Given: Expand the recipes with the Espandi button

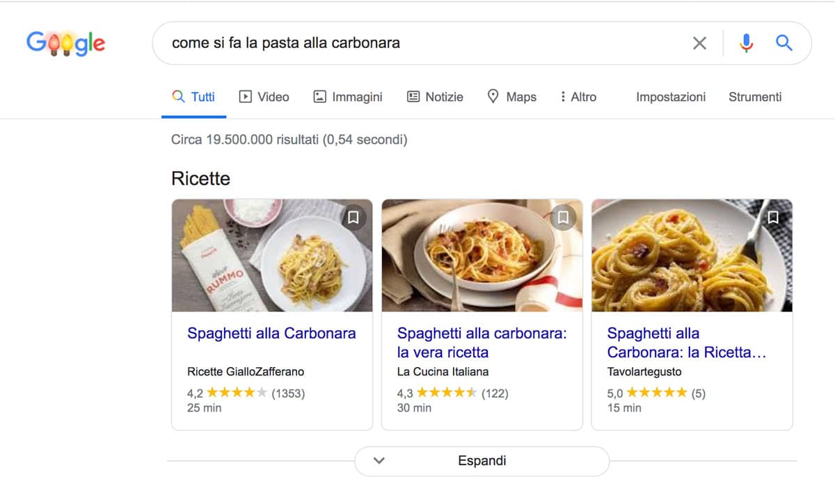Looking at the screenshot, I should [482, 461].
